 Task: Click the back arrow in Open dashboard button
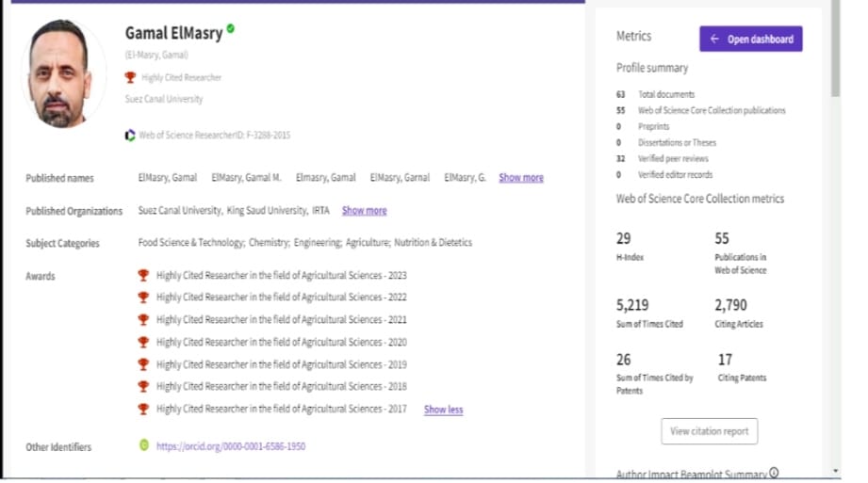pos(714,39)
